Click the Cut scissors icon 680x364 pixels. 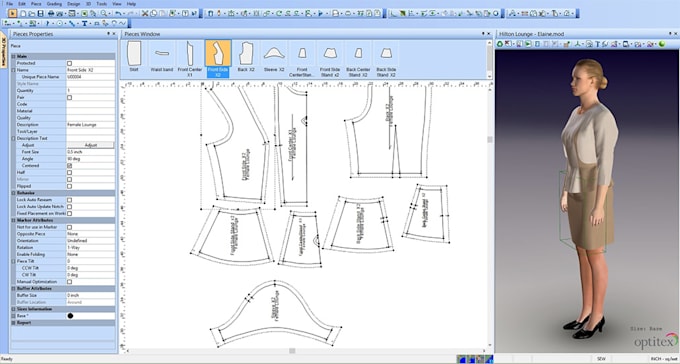click(x=145, y=13)
